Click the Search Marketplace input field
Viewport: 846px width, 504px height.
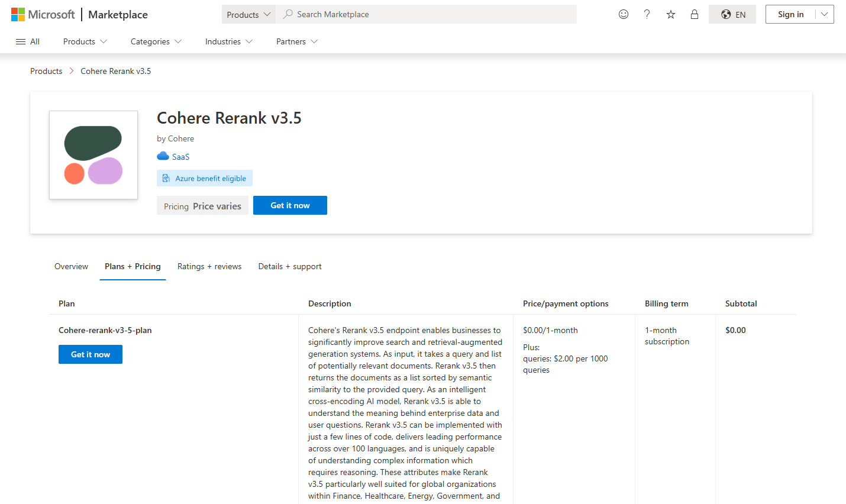tap(426, 14)
